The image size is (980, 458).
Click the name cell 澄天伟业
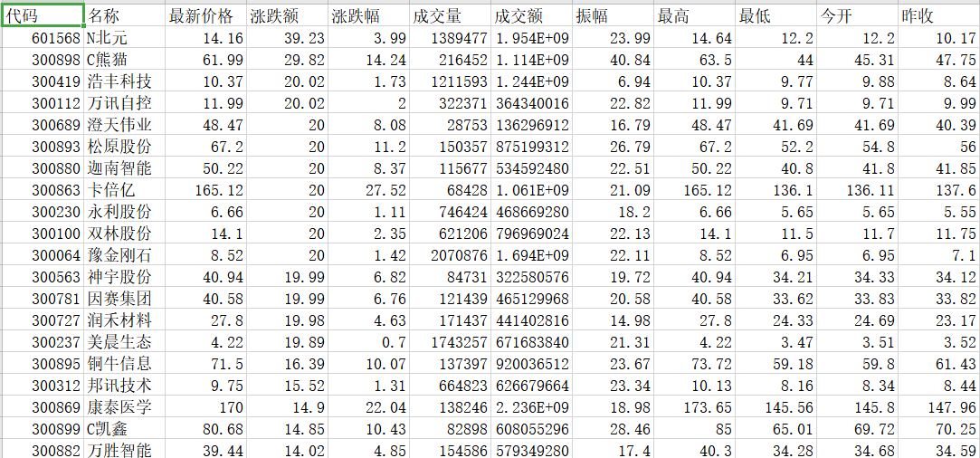(x=125, y=125)
